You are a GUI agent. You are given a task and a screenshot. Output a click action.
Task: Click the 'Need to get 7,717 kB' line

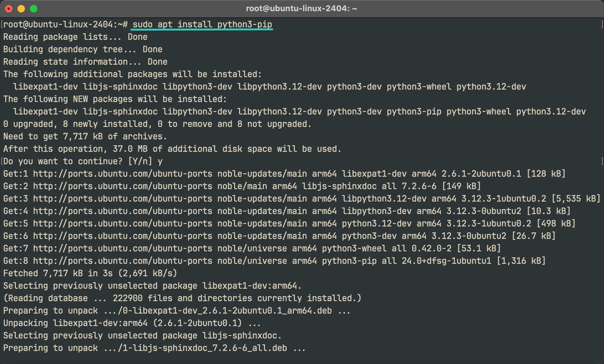pos(85,136)
